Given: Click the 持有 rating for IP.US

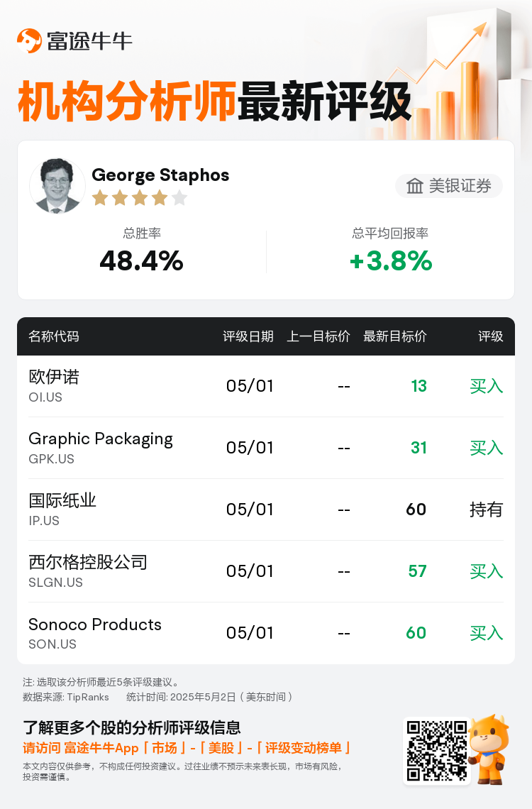Looking at the screenshot, I should [486, 510].
